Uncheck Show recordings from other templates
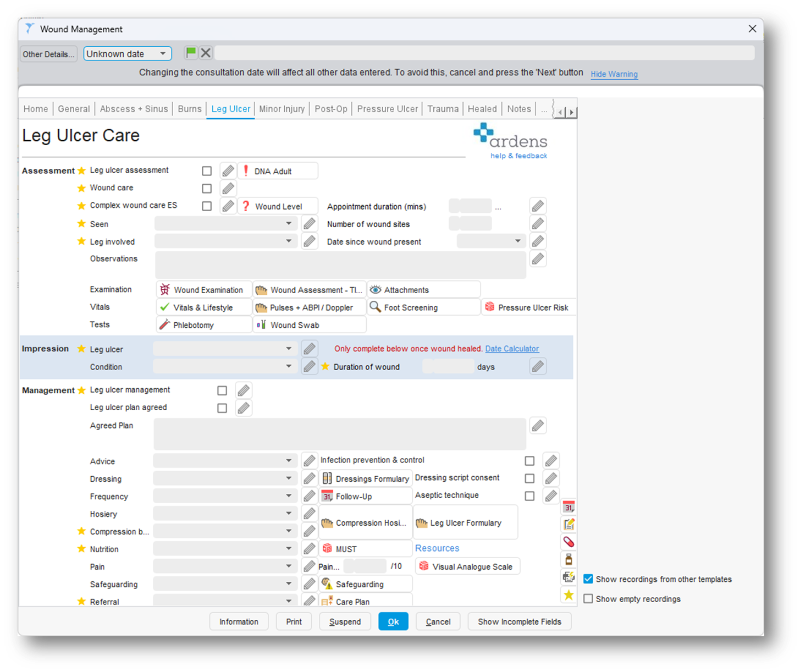Viewport: 800px width, 672px height. [x=588, y=579]
